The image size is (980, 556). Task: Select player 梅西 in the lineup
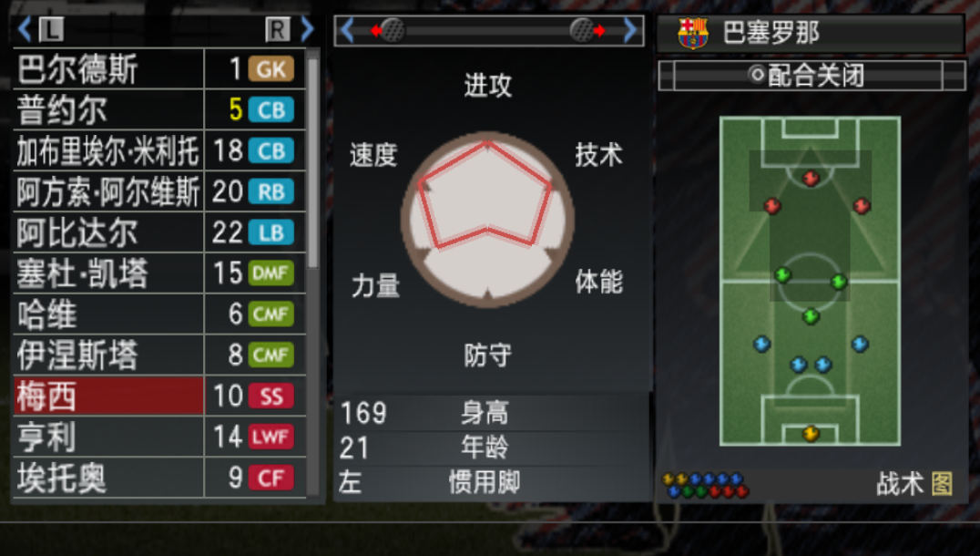pyautogui.click(x=108, y=396)
